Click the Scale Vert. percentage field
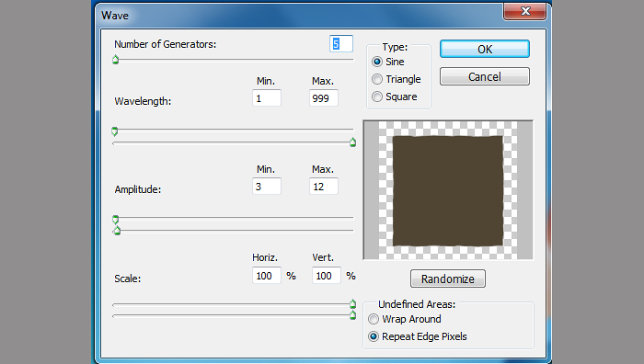The image size is (644, 364). point(327,276)
